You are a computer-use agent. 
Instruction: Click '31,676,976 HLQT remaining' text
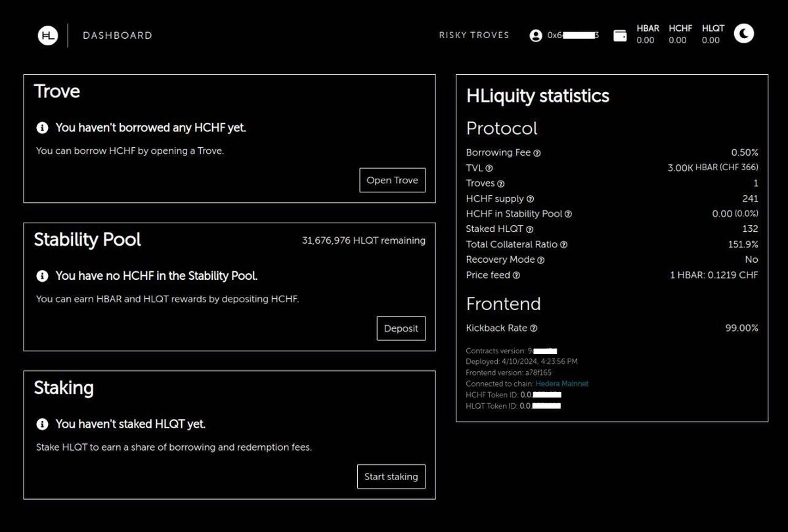coord(364,241)
